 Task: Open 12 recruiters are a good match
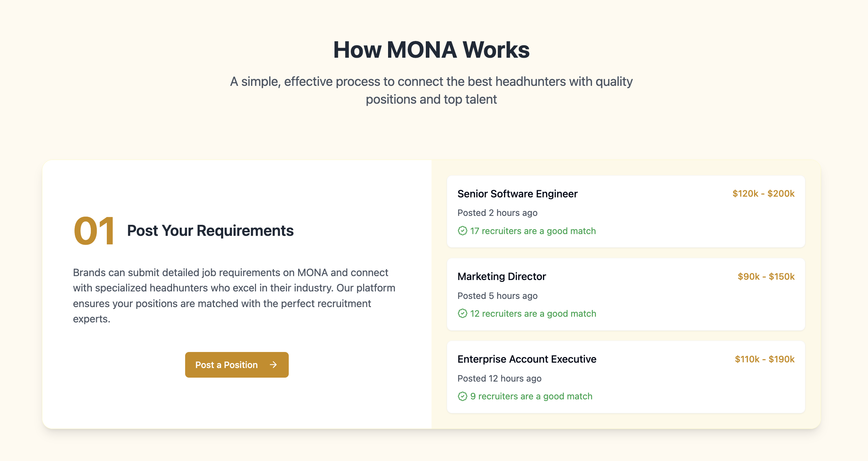pos(533,314)
